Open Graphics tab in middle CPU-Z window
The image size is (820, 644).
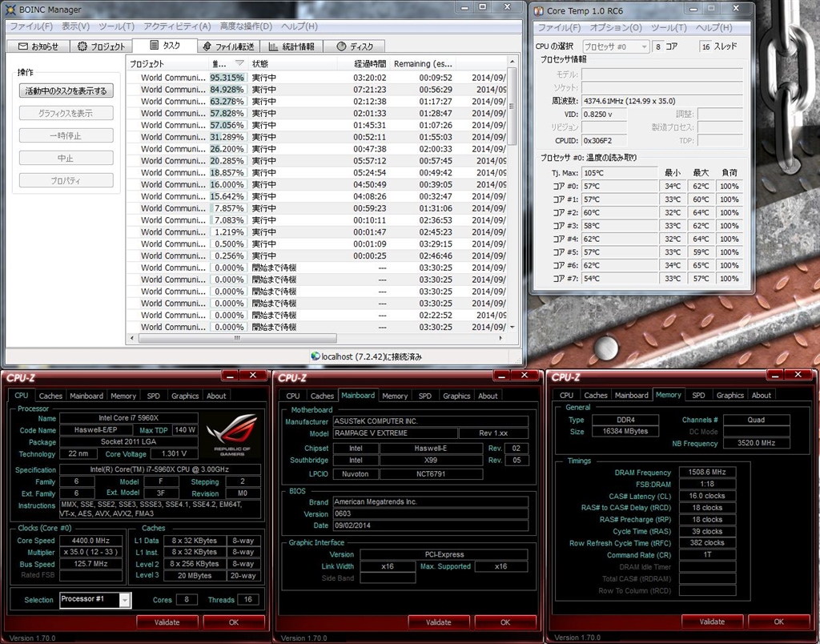456,396
